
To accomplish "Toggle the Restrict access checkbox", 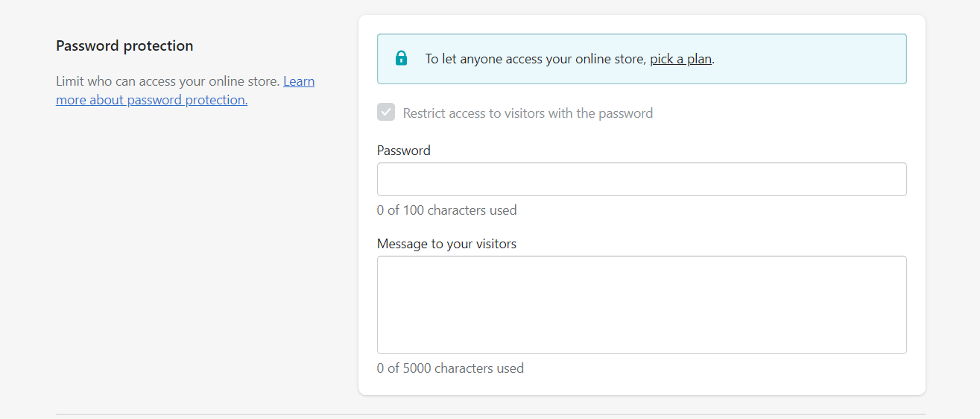I will tap(386, 113).
